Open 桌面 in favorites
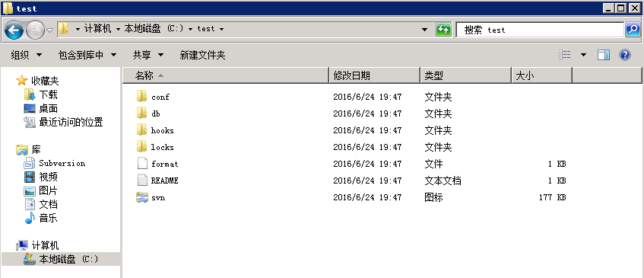The height and width of the screenshot is (278, 644). tap(48, 109)
